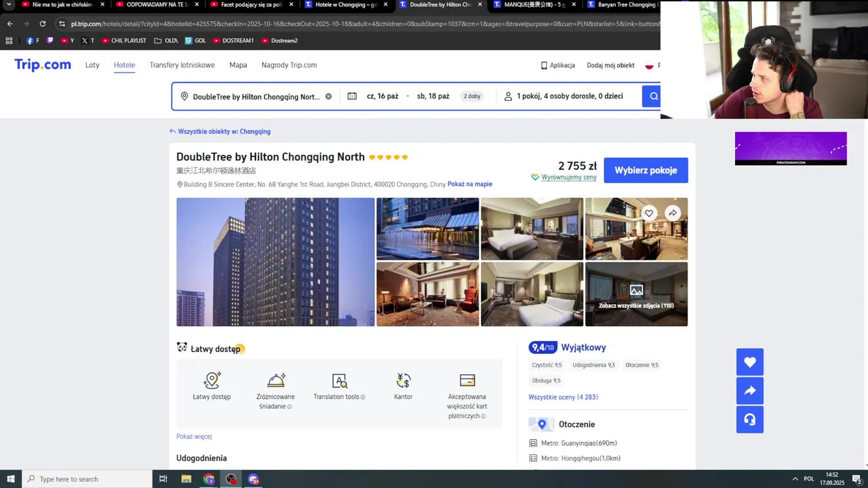Select Metro: Hongqihegou(1,0km) entry
The width and height of the screenshot is (868, 488).
pyautogui.click(x=580, y=458)
